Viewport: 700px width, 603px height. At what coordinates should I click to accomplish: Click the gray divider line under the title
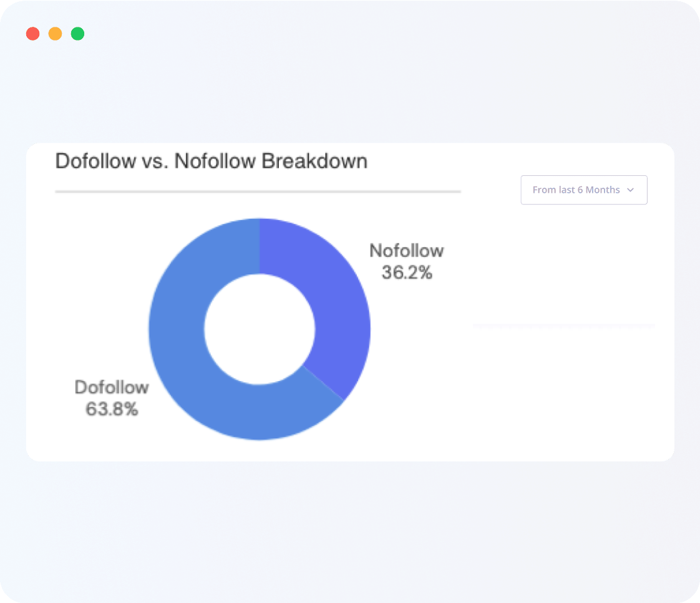pyautogui.click(x=258, y=191)
